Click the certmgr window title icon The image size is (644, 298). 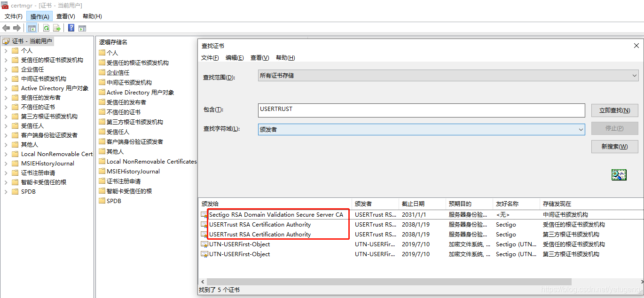(5, 5)
